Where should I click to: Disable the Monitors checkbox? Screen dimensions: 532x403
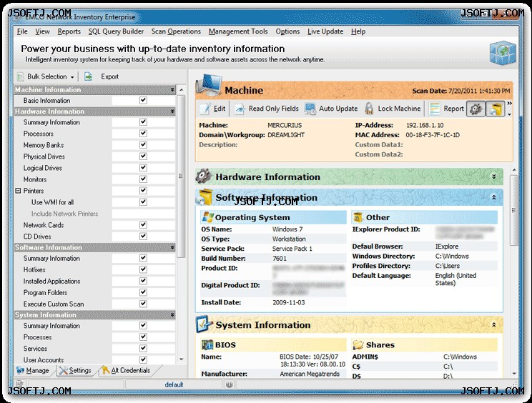click(x=143, y=179)
